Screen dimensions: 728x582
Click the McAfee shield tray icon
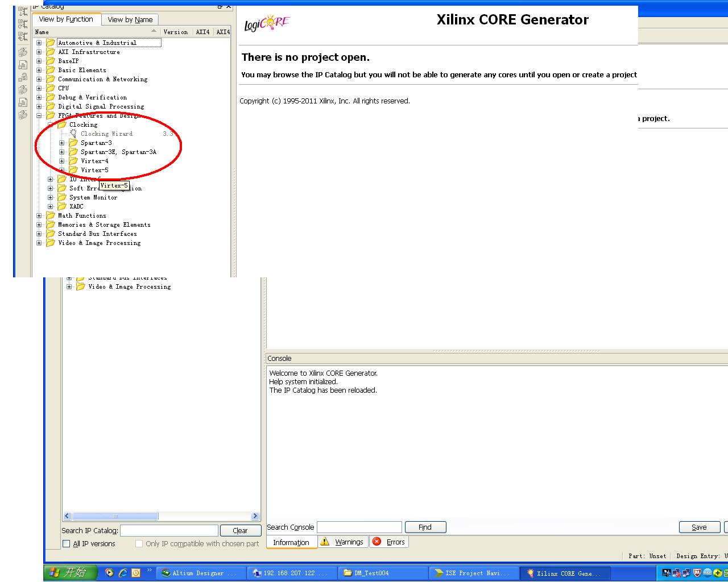[697, 573]
